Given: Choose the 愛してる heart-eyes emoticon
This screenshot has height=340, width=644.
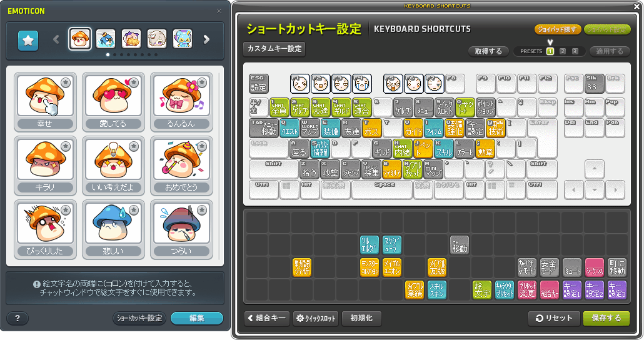Looking at the screenshot, I should tap(113, 102).
